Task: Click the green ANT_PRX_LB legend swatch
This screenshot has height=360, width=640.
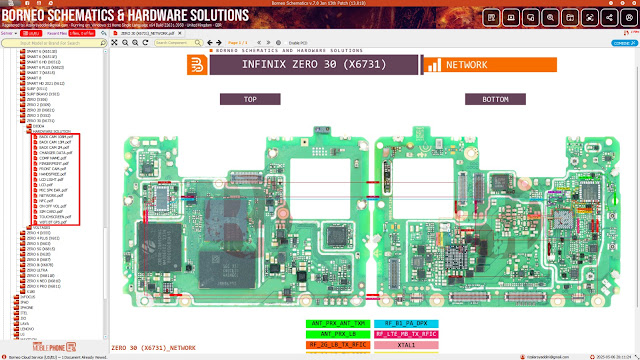Action: [338, 334]
